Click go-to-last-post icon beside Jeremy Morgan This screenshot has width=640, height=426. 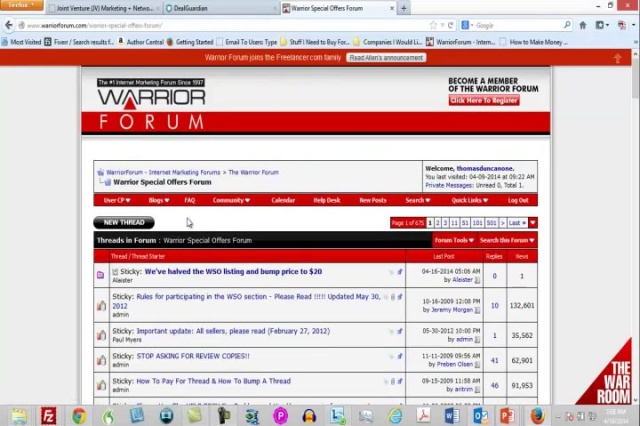[477, 311]
